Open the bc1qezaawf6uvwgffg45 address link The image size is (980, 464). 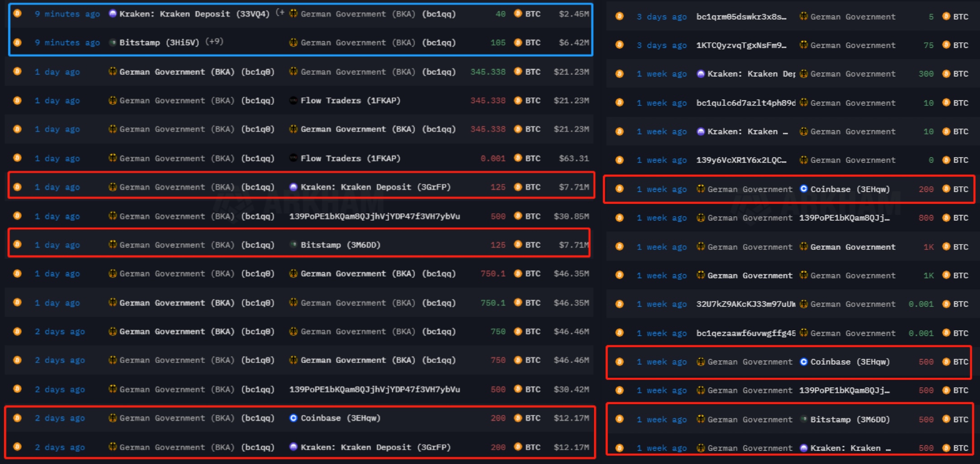tap(746, 333)
